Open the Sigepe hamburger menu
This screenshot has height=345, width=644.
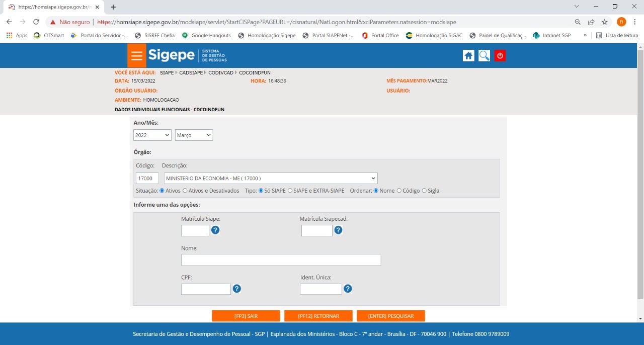(x=136, y=56)
